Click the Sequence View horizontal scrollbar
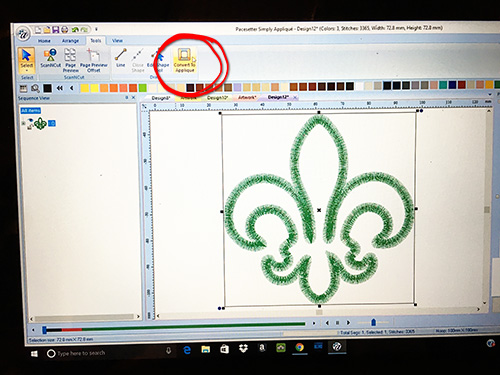500x375 pixels. pos(85,317)
